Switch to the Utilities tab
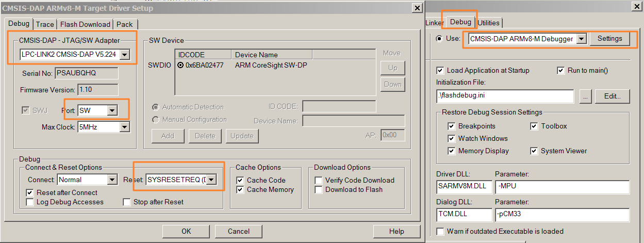Viewport: 644px width, 243px height. pos(488,22)
